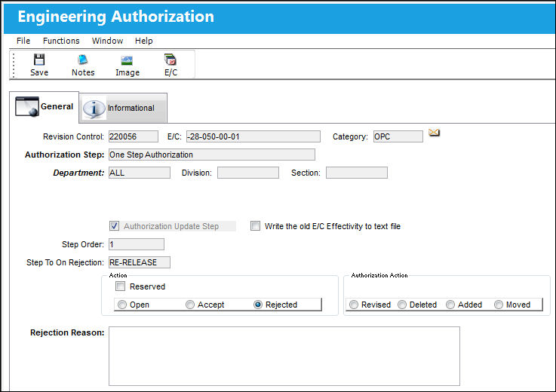Viewport: 556px width, 392px height.
Task: Select the Rejected radio button
Action: pos(258,305)
